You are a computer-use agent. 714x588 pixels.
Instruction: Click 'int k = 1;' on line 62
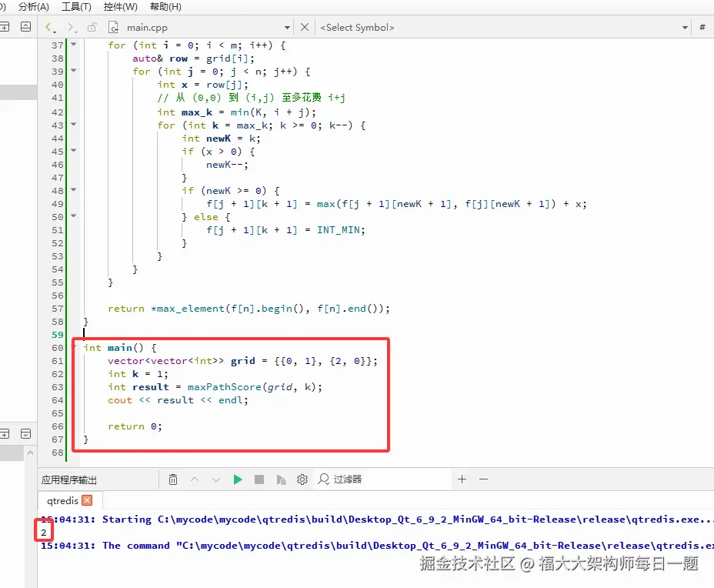click(138, 374)
